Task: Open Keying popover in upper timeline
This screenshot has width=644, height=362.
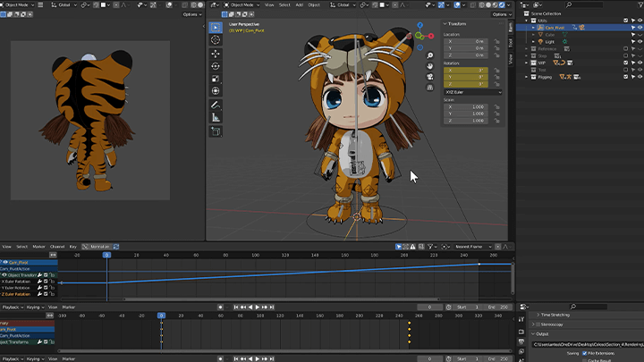Action: click(35, 307)
